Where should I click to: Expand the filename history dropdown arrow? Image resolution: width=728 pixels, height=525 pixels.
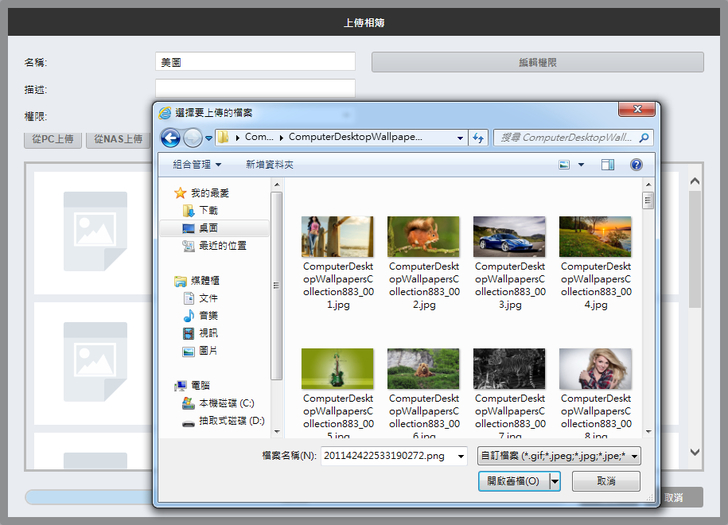(461, 456)
